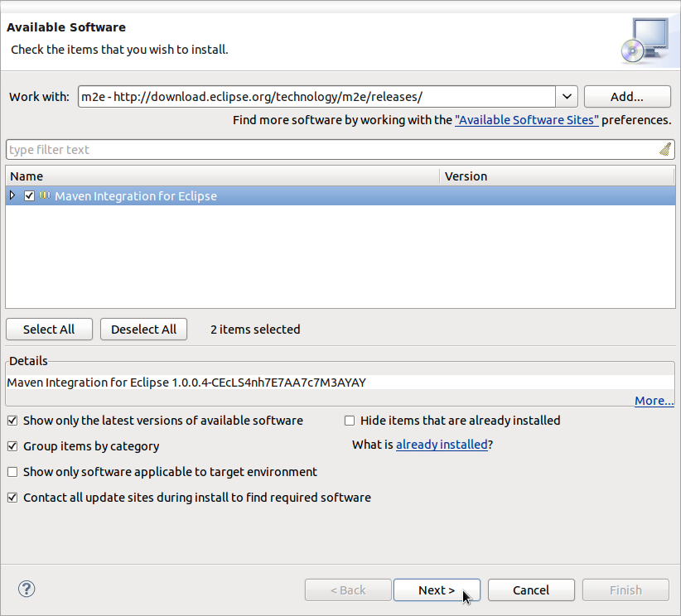Click the Add... button
This screenshot has height=616, width=681.
[627, 97]
